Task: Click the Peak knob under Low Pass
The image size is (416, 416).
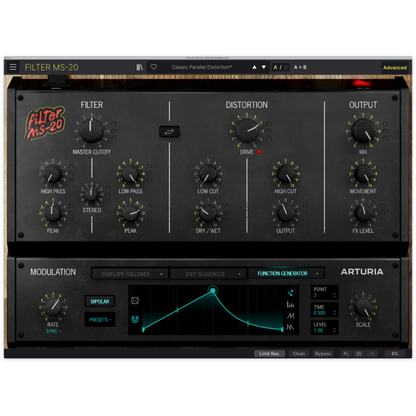Action: pyautogui.click(x=130, y=213)
